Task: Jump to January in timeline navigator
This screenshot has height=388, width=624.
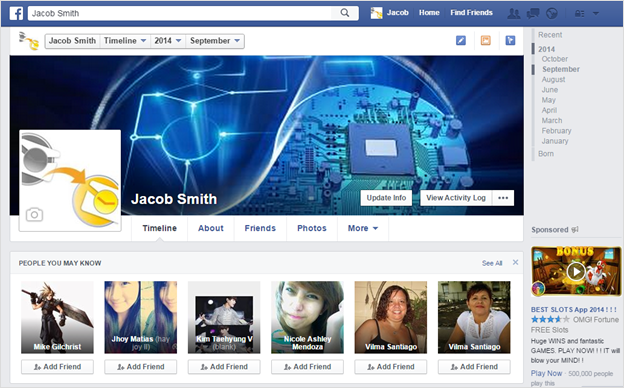Action: coord(555,141)
